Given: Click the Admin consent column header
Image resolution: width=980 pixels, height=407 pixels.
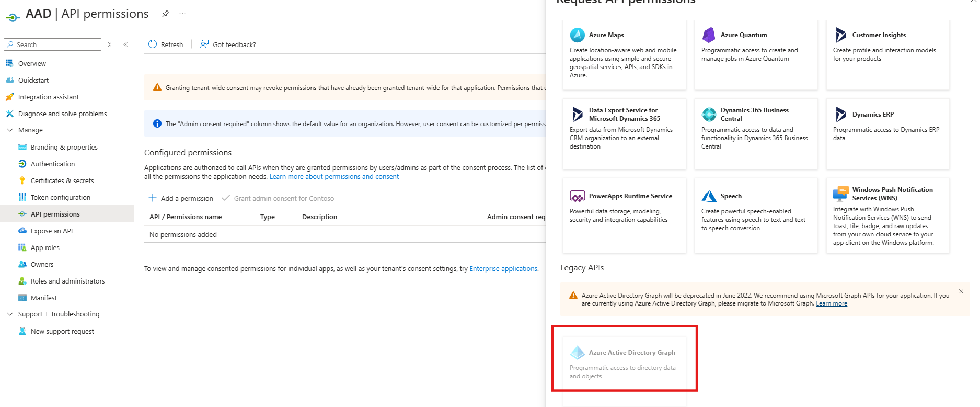Looking at the screenshot, I should 516,217.
